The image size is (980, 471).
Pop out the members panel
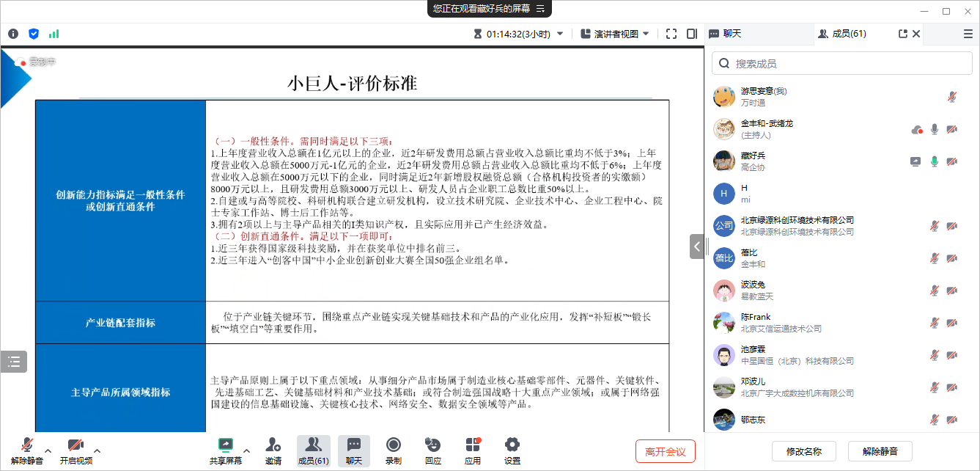tap(903, 34)
